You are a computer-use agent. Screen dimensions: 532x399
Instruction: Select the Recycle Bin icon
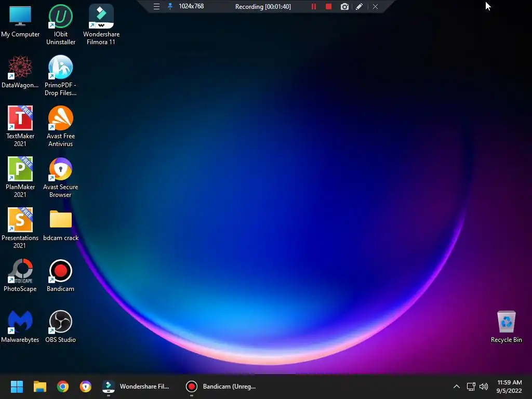[506, 326]
